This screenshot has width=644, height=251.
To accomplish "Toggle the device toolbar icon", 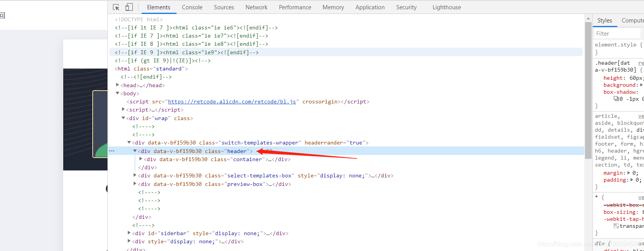I will pos(129,7).
